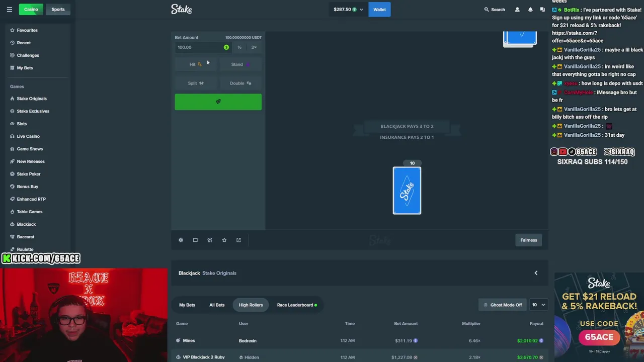Open game in popout window
The image size is (644, 362).
pyautogui.click(x=239, y=240)
